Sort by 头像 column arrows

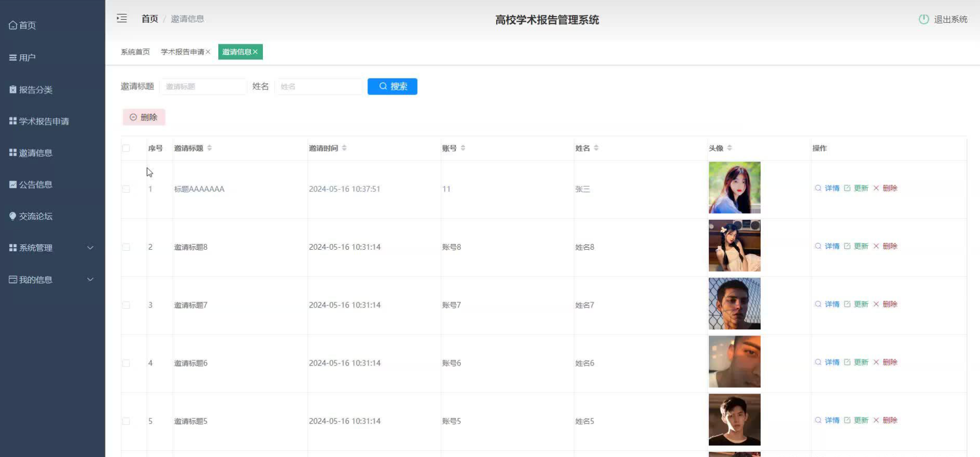tap(730, 148)
